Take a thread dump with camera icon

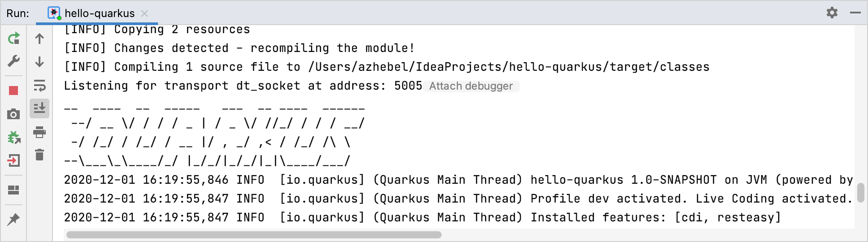(x=13, y=114)
